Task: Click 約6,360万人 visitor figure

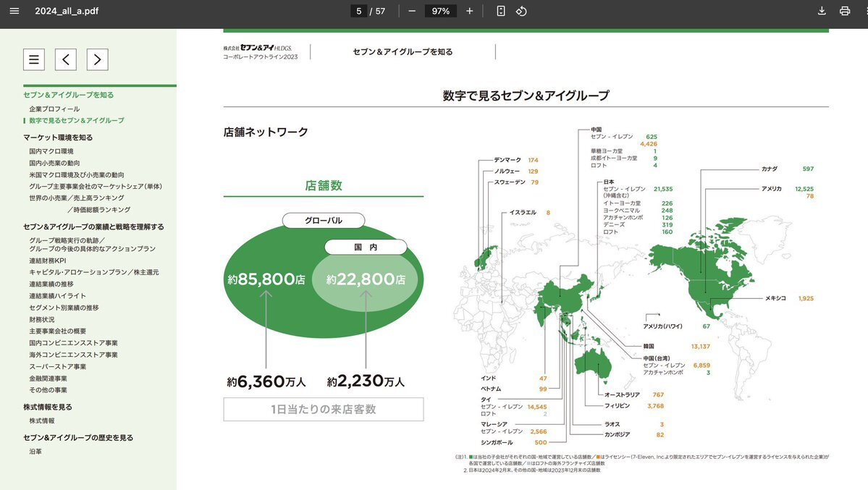Action: (266, 381)
